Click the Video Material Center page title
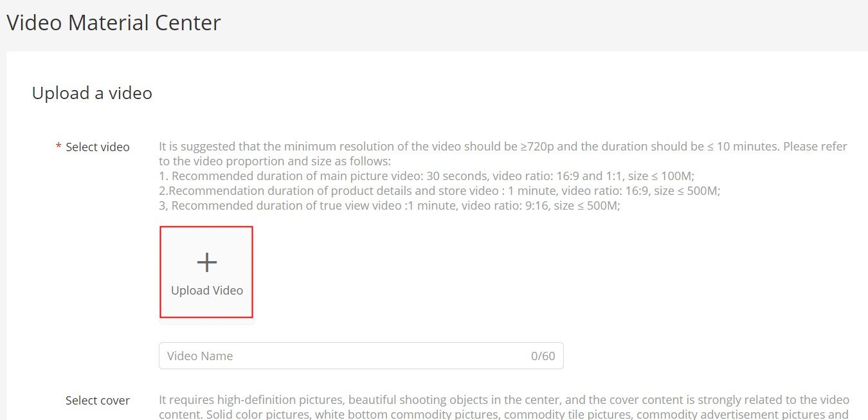The width and height of the screenshot is (868, 420). pyautogui.click(x=114, y=23)
